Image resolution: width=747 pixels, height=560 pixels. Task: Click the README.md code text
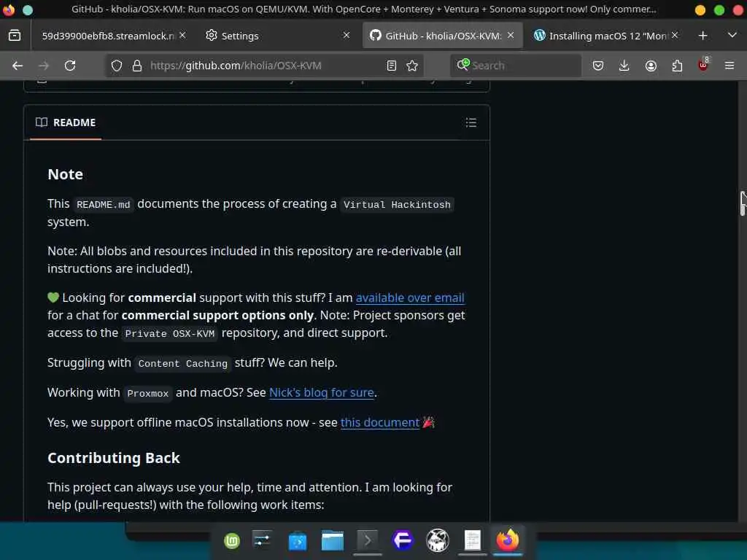(104, 205)
